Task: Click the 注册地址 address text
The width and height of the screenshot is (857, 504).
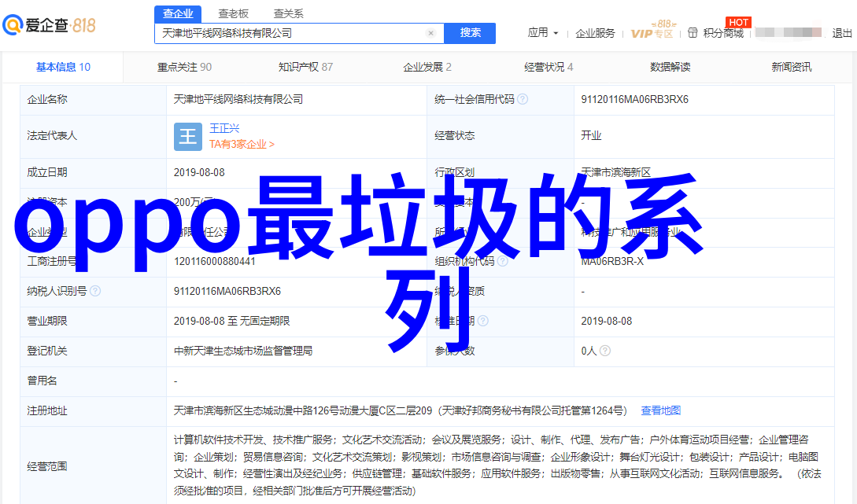Action: click(400, 410)
